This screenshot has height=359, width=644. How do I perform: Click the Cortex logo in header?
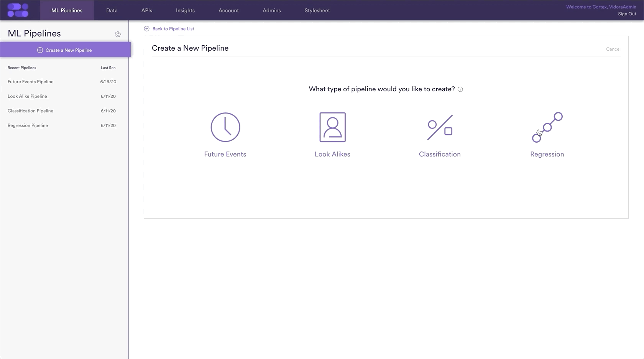pyautogui.click(x=18, y=10)
